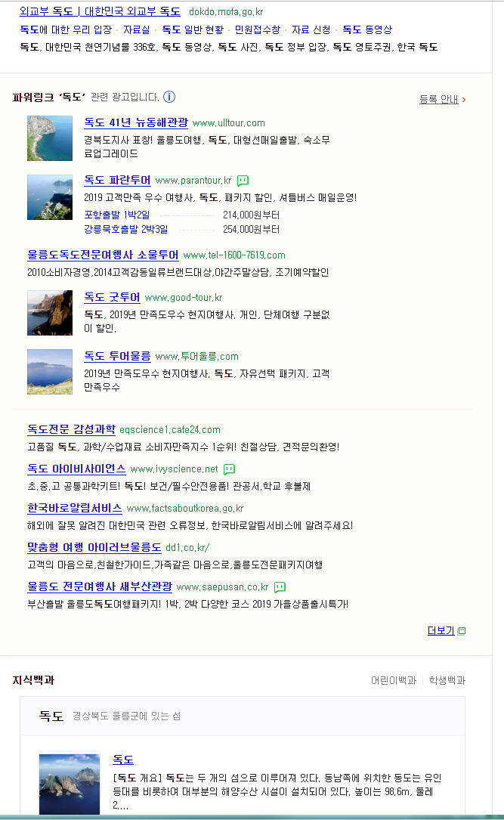The width and height of the screenshot is (504, 820).
Task: Click talk icon next to www.ivyscience.net
Action: click(229, 469)
